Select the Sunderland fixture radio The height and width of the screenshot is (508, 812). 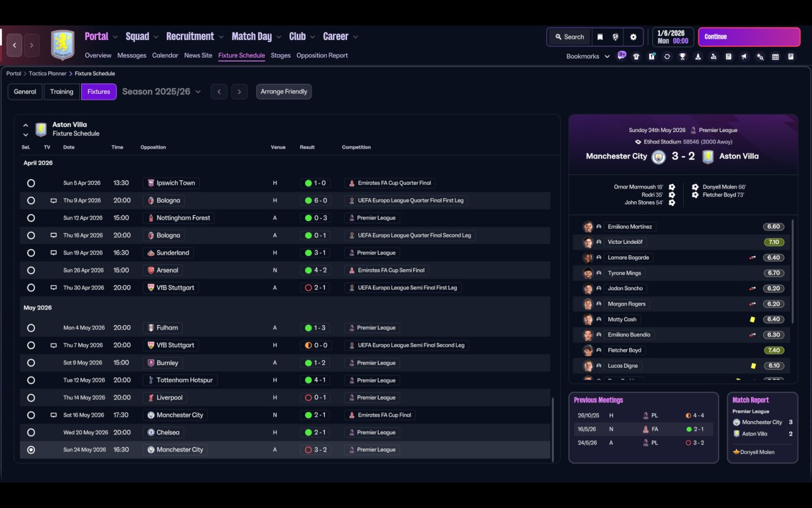tap(31, 253)
